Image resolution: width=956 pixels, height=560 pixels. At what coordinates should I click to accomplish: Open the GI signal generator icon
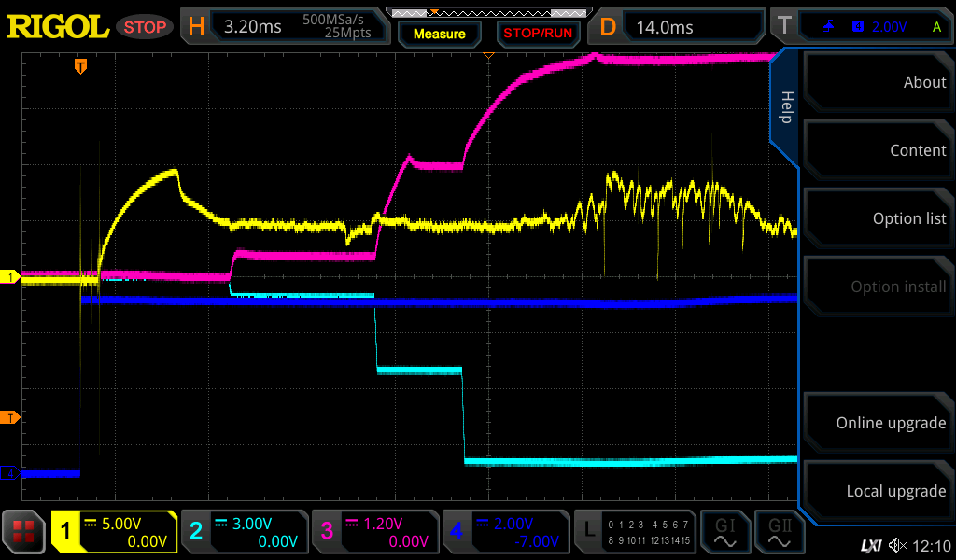click(x=724, y=532)
